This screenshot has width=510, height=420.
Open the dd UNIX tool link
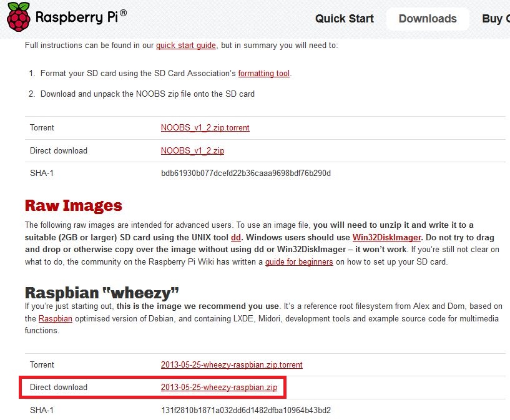click(x=235, y=238)
